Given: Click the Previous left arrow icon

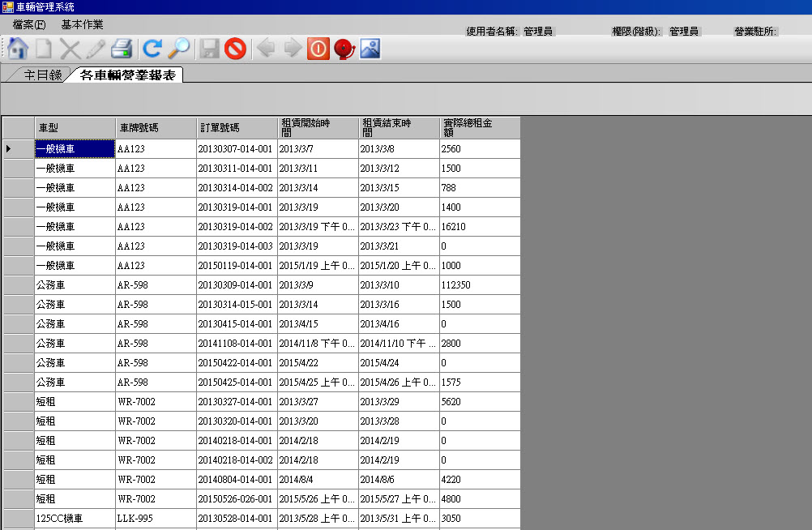Looking at the screenshot, I should pyautogui.click(x=266, y=48).
